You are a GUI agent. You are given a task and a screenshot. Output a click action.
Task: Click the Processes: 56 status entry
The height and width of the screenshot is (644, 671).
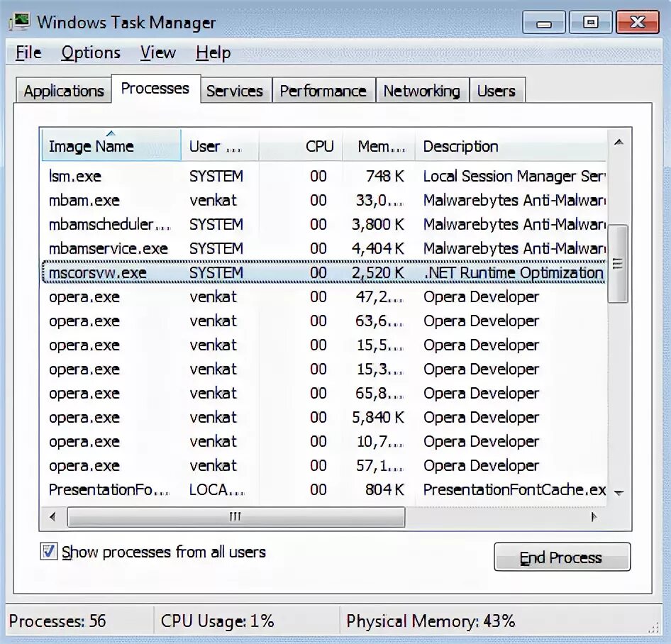[x=57, y=621]
